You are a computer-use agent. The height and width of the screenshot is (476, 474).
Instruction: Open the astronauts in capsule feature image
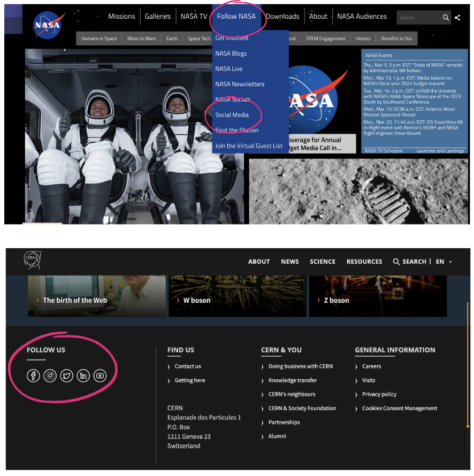tap(134, 136)
